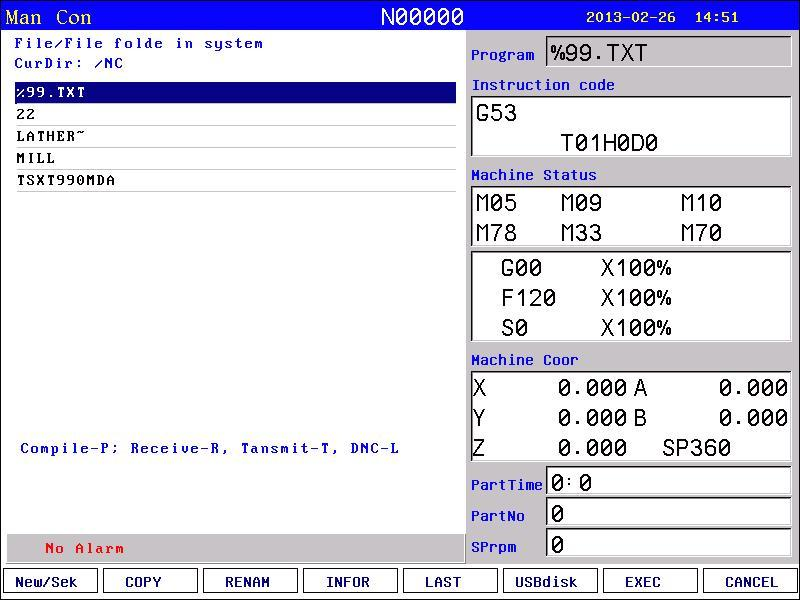Select the LATHER~ file

click(x=235, y=136)
